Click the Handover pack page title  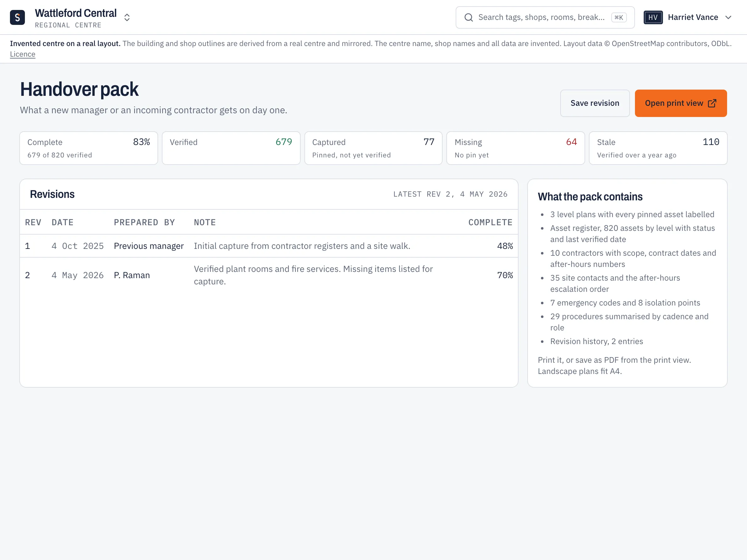(x=79, y=90)
